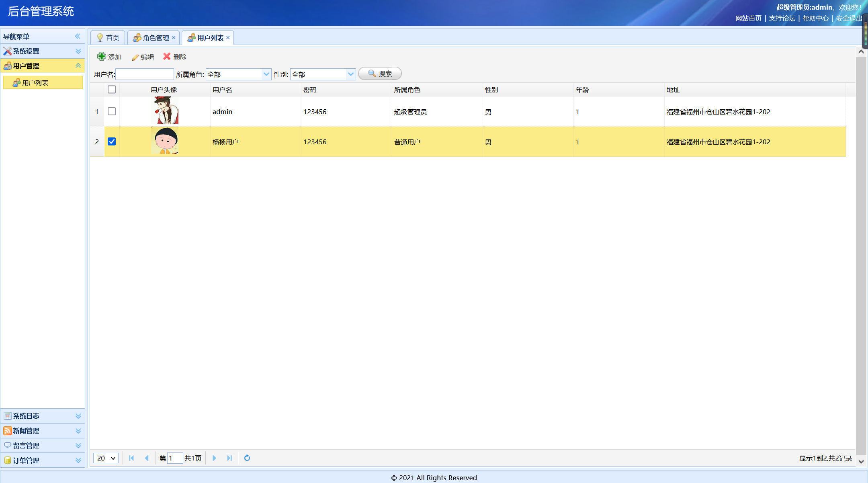Click the 密码 column header
The image size is (868, 483).
(346, 90)
